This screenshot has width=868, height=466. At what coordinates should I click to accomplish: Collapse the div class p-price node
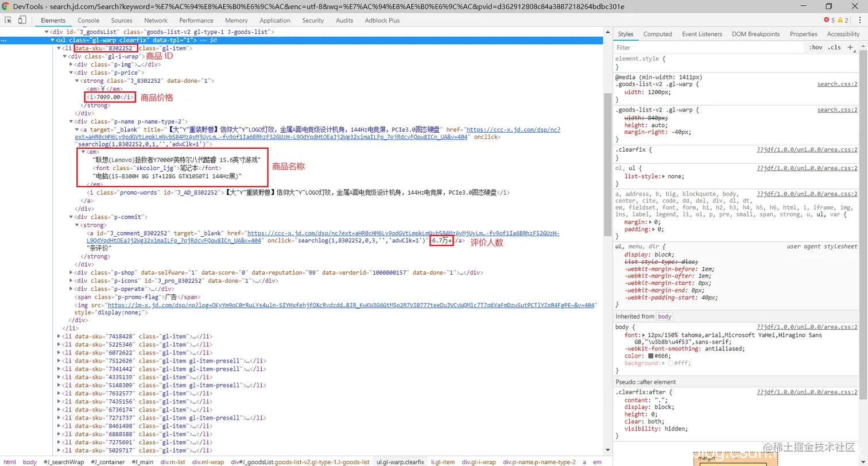(x=71, y=73)
